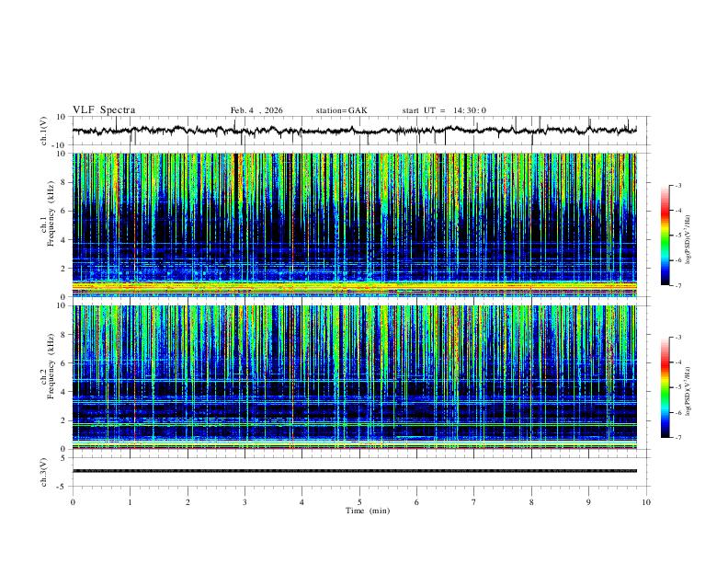
Task: Click the "VLF Spectra" plot title
Action: pos(104,110)
